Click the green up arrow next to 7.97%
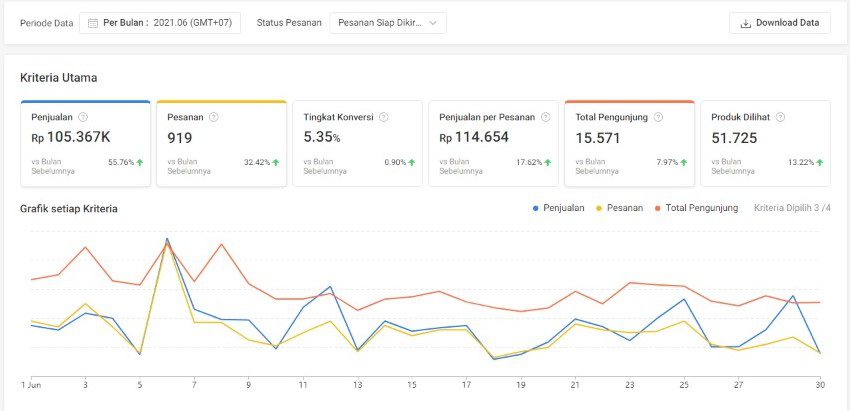The image size is (850, 411). tap(684, 162)
